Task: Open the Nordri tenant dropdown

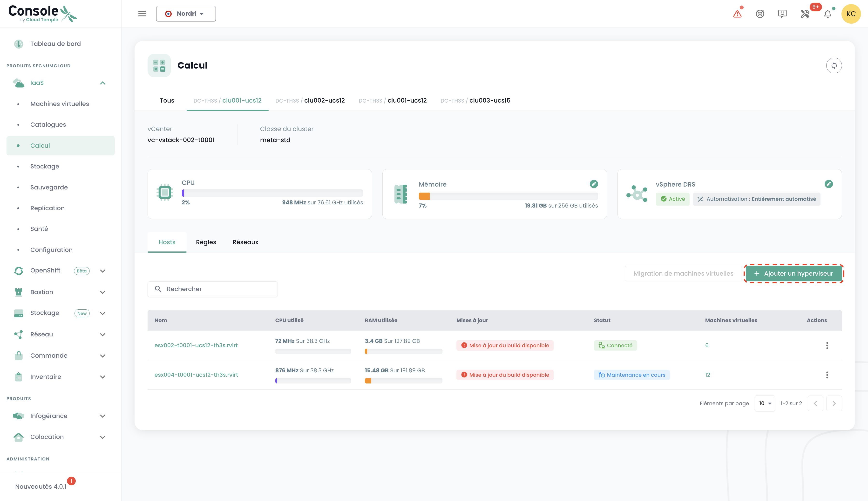Action: coord(186,14)
